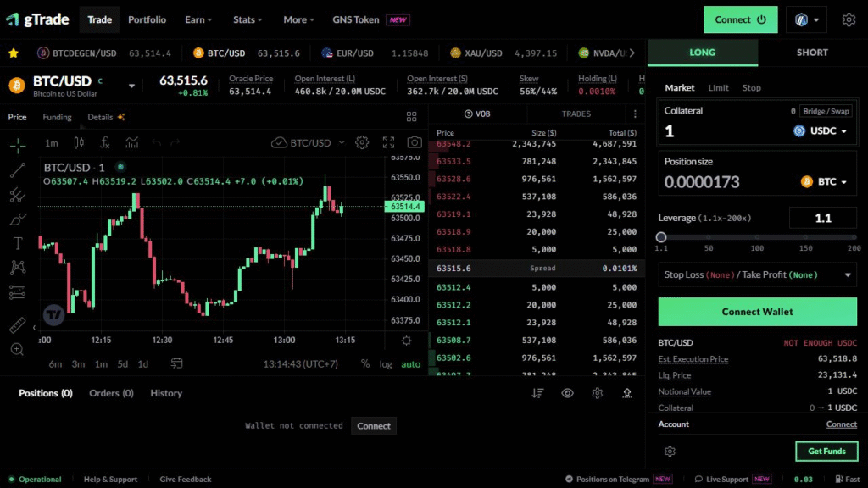This screenshot has height=488, width=868.
Task: Undo the last chart action
Action: point(157,142)
